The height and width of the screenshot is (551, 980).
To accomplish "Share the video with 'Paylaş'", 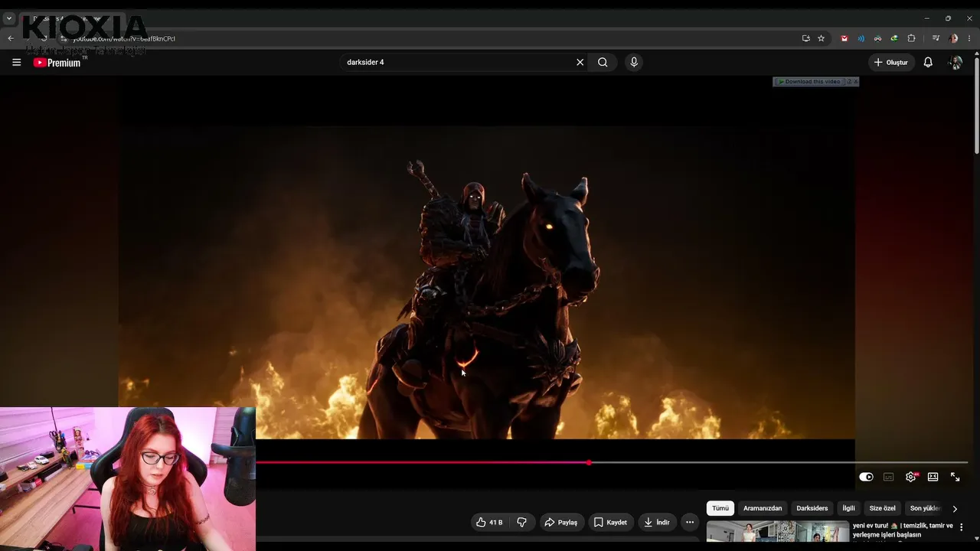I will coord(561,522).
